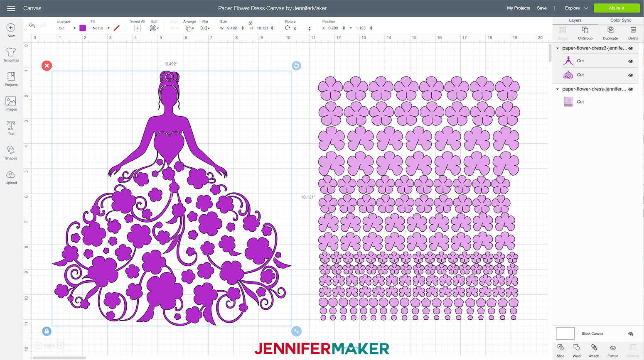Open the hamburger main menu

[x=11, y=8]
